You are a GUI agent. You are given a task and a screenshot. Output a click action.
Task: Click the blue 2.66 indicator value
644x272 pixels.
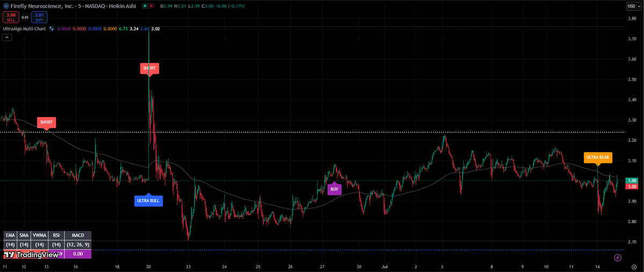coord(145,28)
